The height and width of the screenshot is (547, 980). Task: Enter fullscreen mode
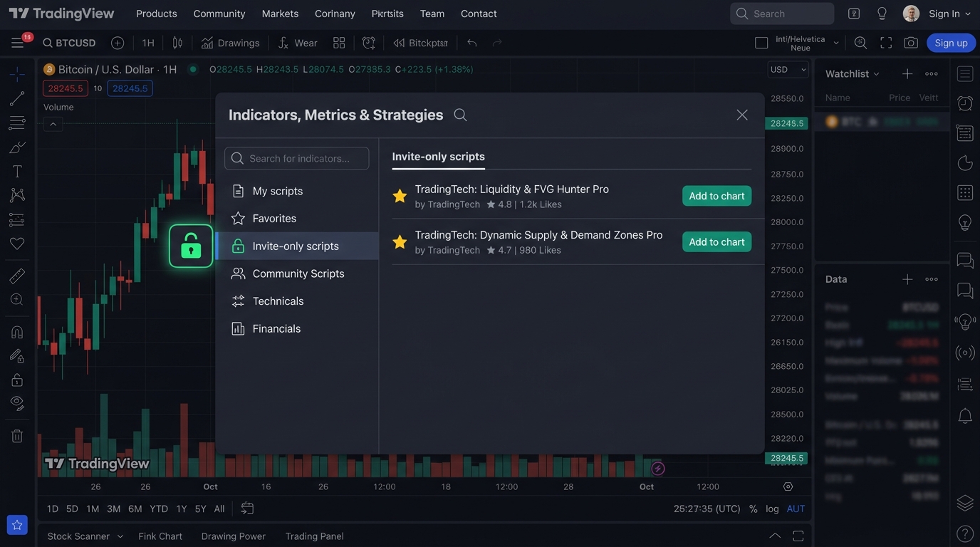pyautogui.click(x=886, y=43)
